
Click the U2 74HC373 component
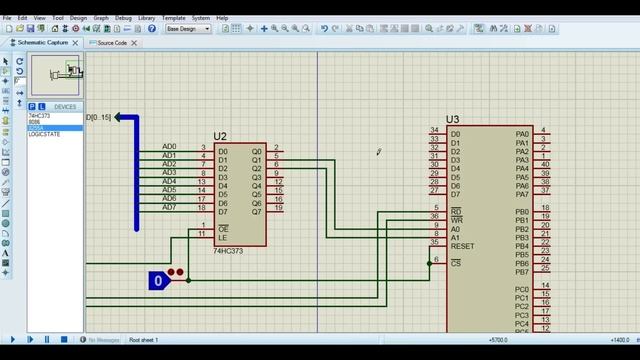pyautogui.click(x=240, y=195)
